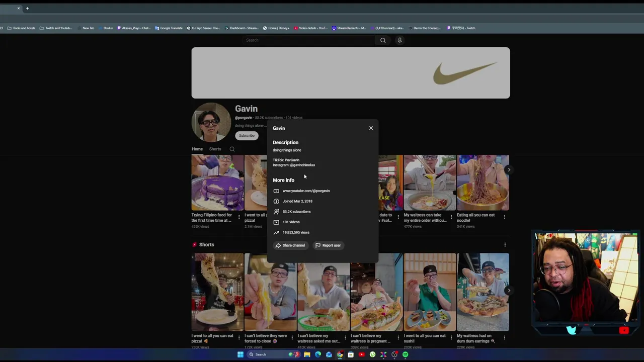Open File Explorer from the taskbar
Screen dimensions: 644x362
pyautogui.click(x=307, y=354)
